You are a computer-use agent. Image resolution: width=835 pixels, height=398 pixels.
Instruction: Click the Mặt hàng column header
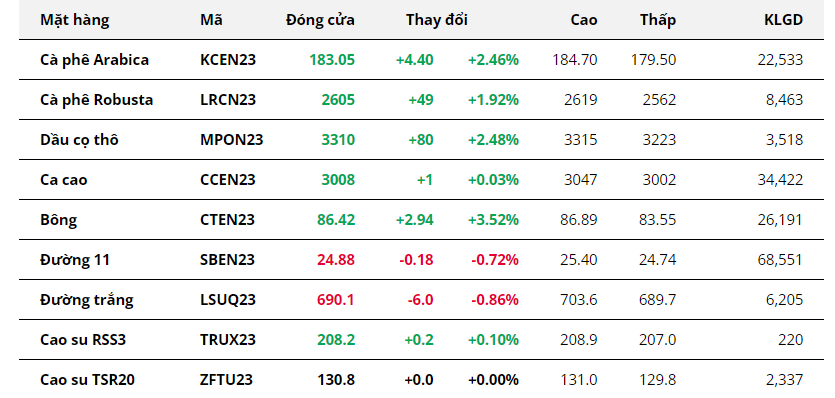[x=75, y=20]
